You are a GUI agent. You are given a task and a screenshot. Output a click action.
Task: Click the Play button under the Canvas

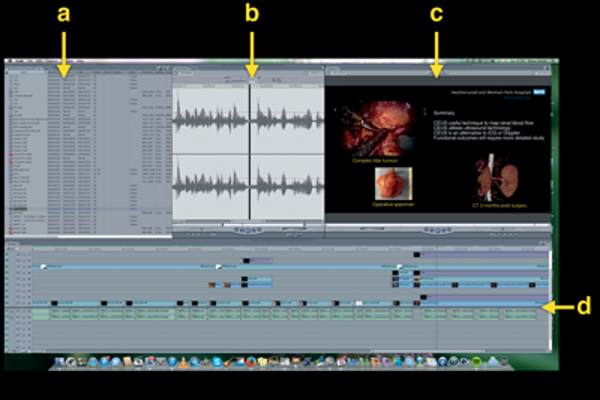436,229
